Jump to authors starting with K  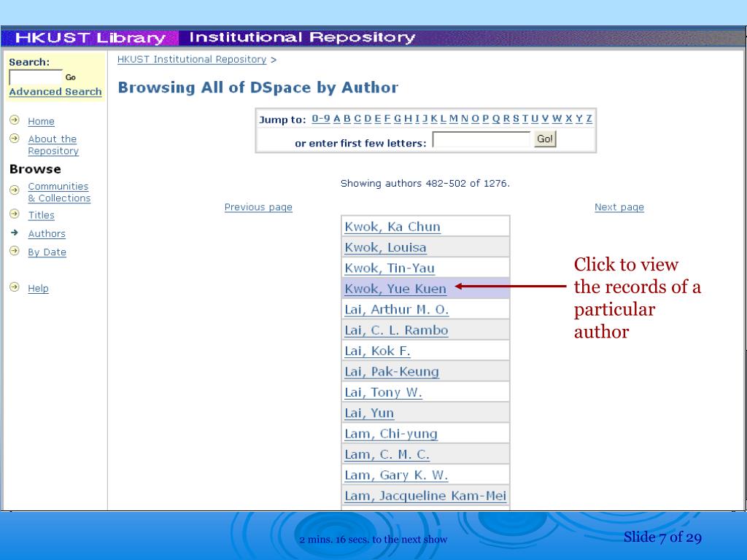point(434,119)
